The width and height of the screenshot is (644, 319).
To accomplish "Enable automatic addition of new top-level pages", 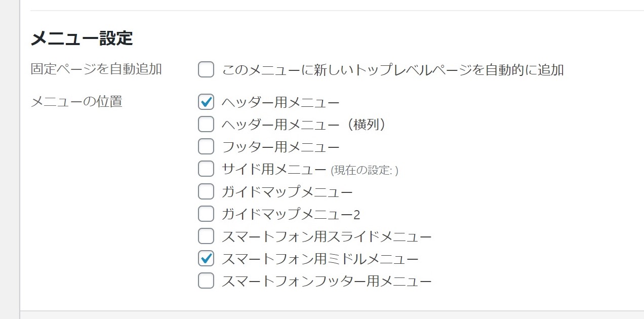I will pos(206,69).
